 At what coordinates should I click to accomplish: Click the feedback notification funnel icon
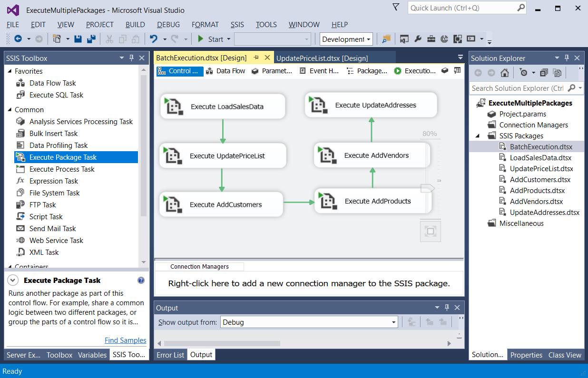click(x=396, y=7)
